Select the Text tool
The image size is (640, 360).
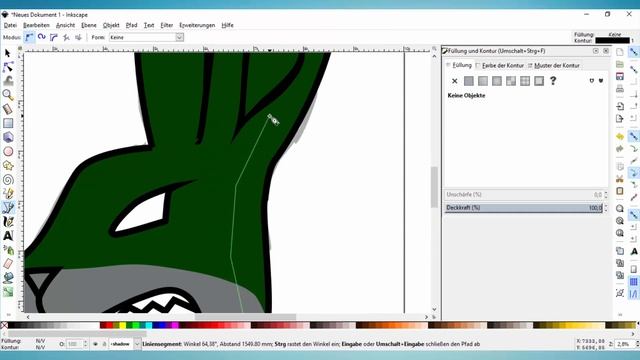coord(8,236)
